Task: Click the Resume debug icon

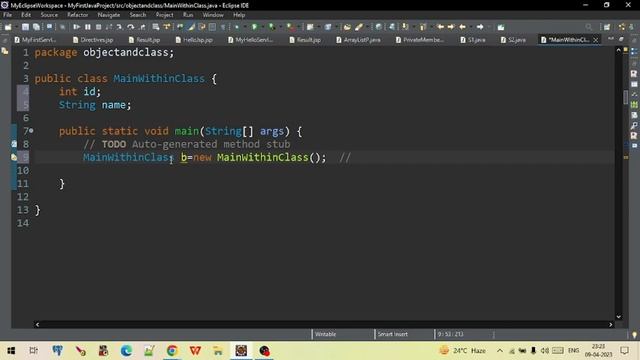Action: (76, 27)
